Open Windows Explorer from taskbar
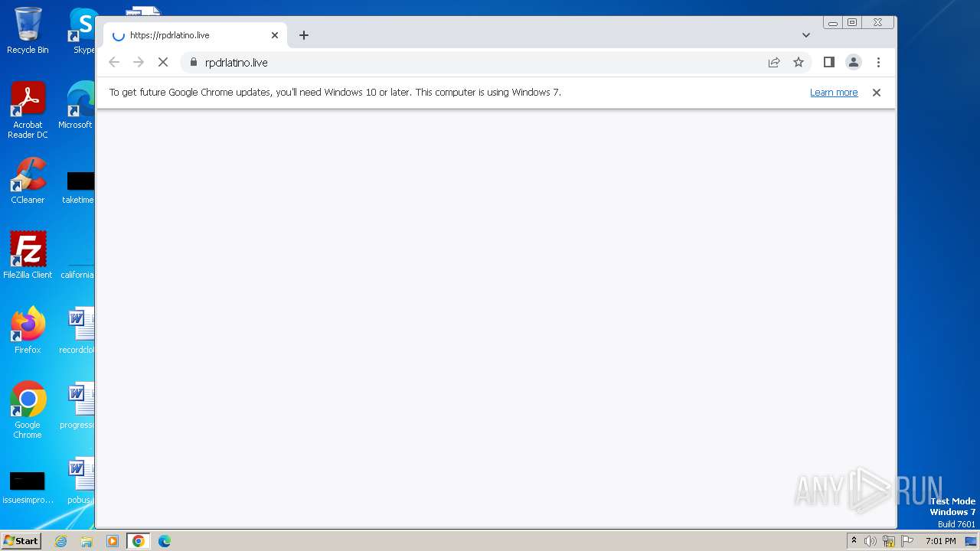 point(87,541)
